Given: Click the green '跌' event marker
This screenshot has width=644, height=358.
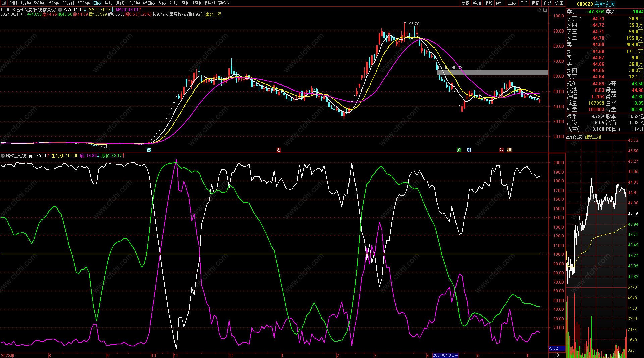Looking at the screenshot, I should [x=459, y=150].
